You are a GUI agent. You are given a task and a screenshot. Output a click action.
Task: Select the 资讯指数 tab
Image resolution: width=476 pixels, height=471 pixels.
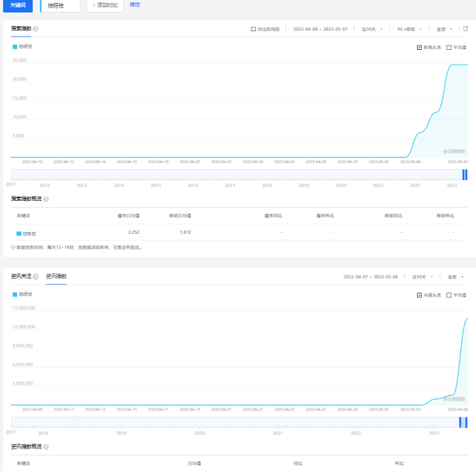[57, 276]
